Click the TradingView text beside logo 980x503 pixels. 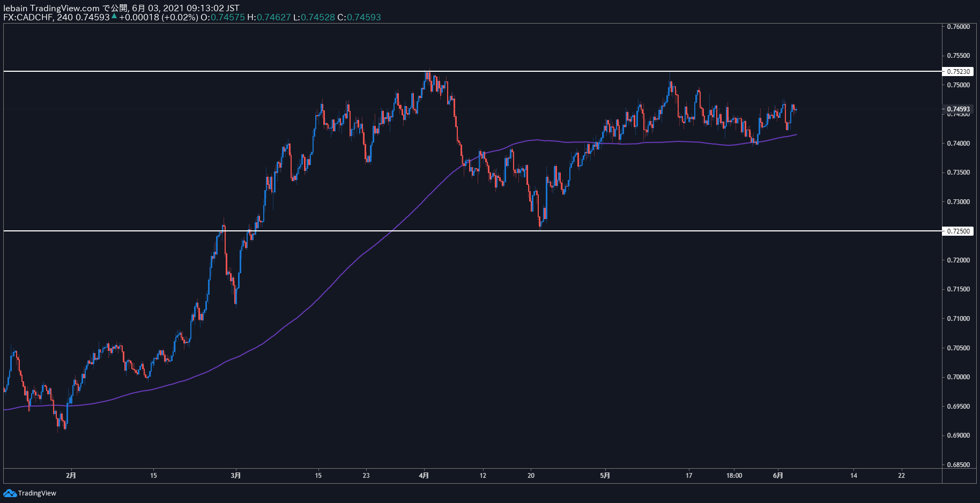tap(37, 493)
